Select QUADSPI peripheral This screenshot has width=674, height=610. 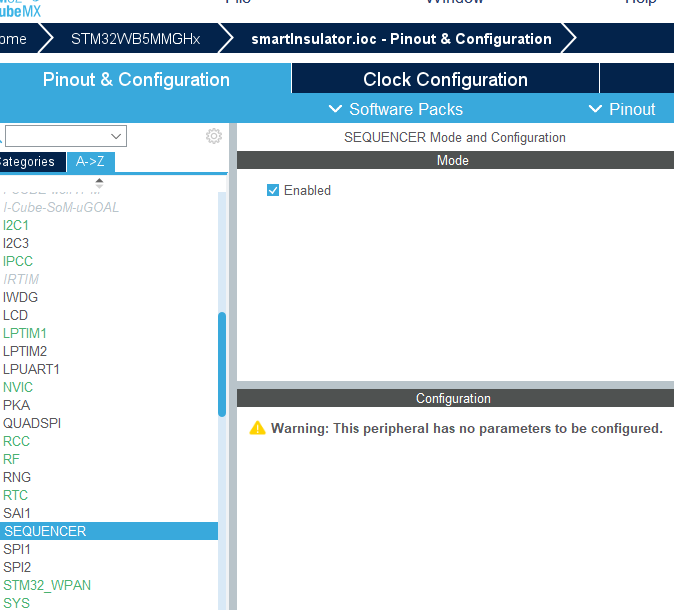tap(32, 423)
